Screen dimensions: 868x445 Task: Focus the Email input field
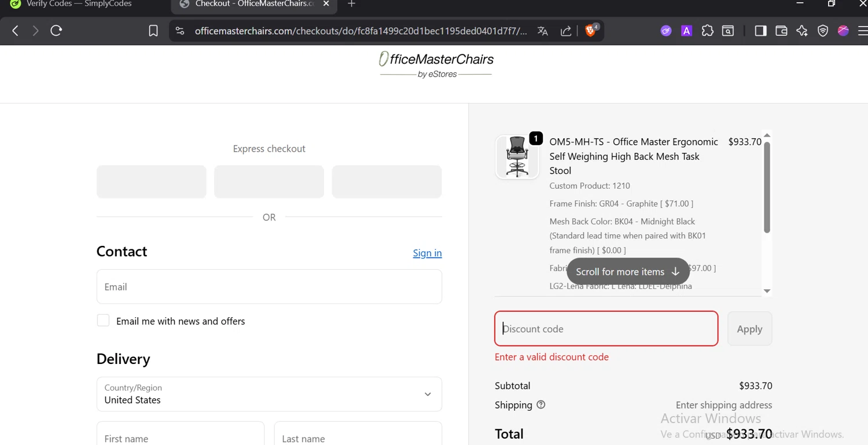click(x=269, y=286)
